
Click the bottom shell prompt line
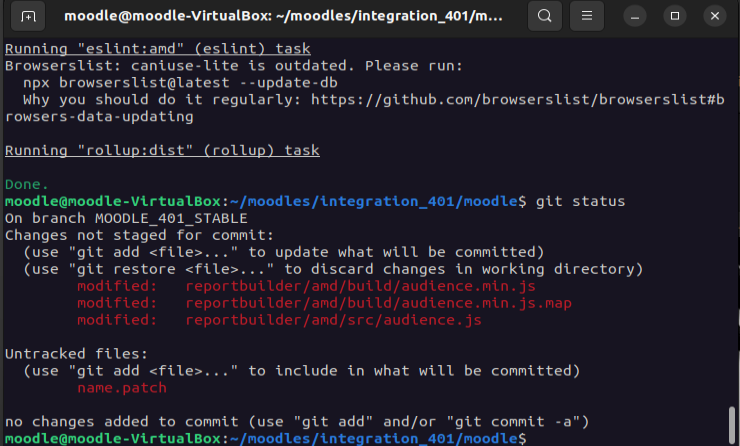(x=265, y=438)
